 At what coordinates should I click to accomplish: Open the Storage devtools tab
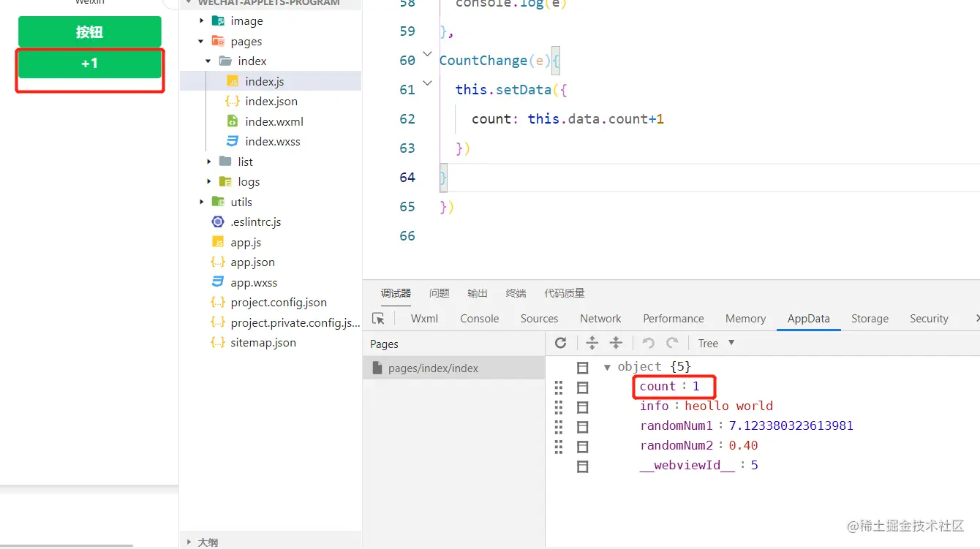[870, 319]
